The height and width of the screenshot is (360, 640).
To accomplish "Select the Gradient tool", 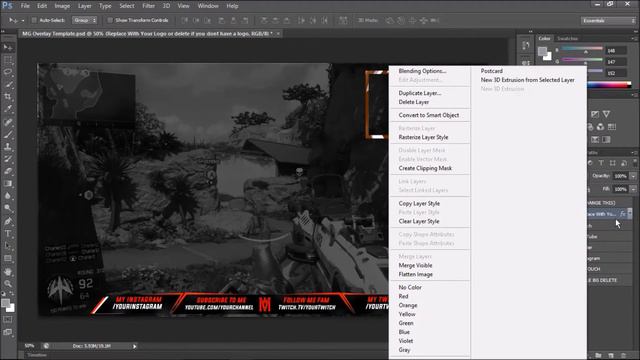I will click(8, 183).
